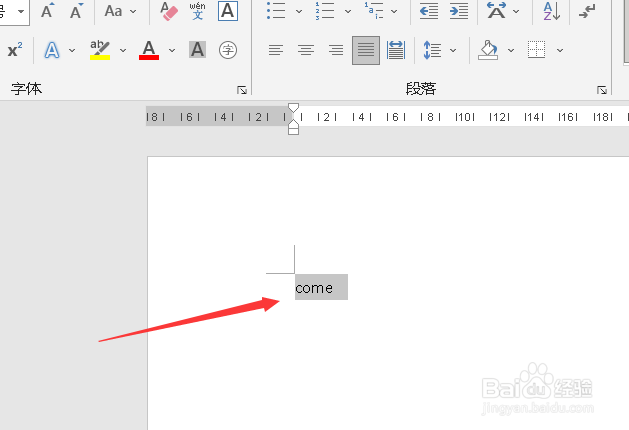Screen dimensions: 629x430
Task: Click the Sort A-Z icon
Action: click(552, 11)
